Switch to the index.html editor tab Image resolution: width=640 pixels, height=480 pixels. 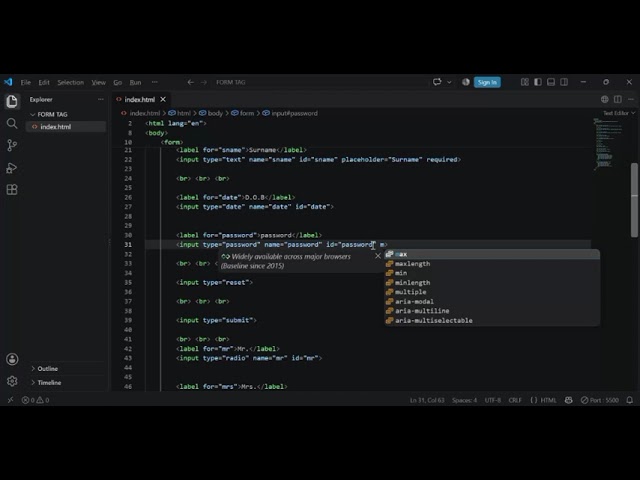(x=139, y=99)
